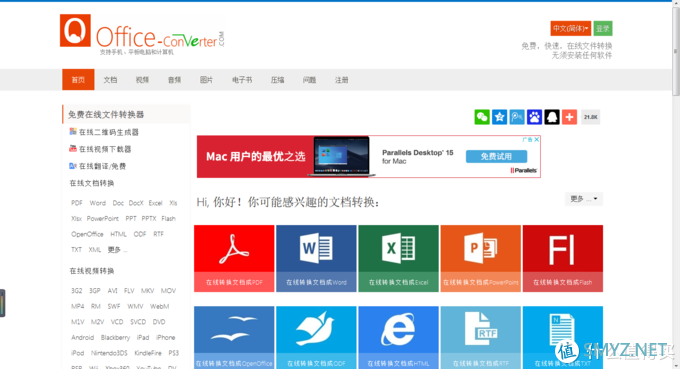Click the PPTX link in sidebar
680x369 pixels.
point(149,219)
